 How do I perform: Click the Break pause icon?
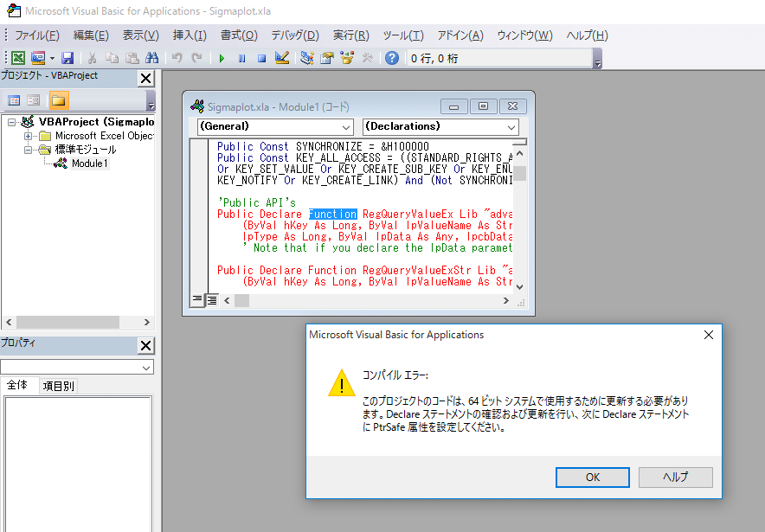pos(242,59)
